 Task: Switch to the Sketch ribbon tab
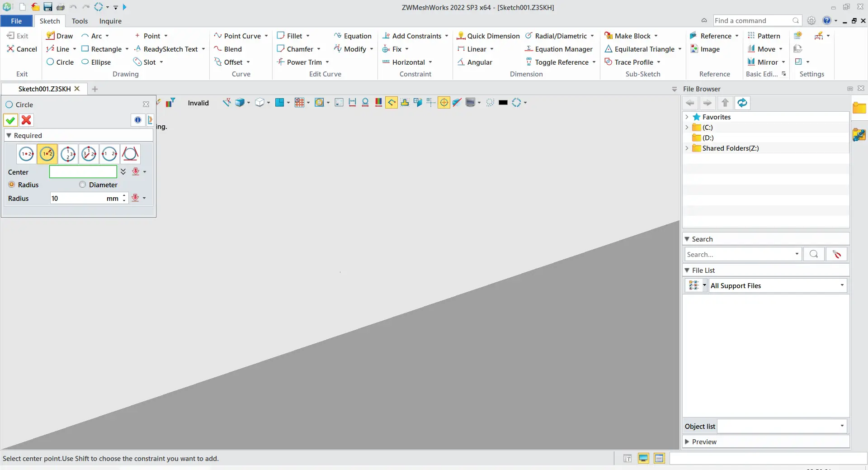point(50,21)
